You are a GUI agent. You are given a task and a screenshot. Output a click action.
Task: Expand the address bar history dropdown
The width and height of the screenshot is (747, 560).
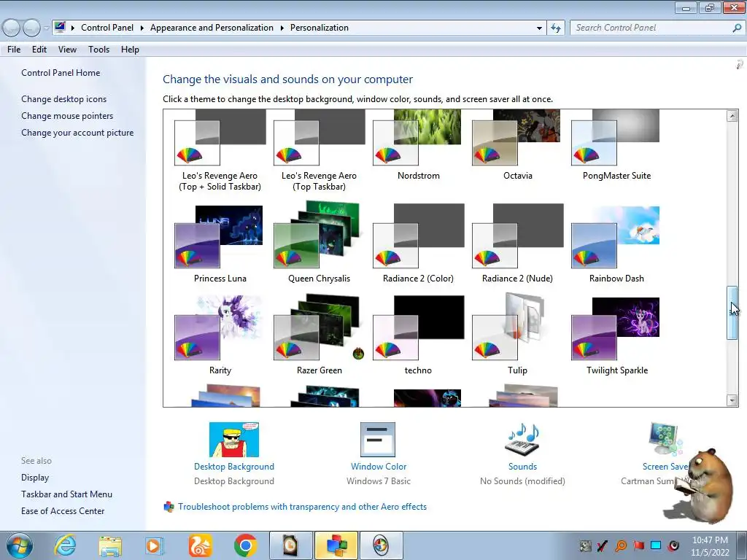[x=539, y=28]
